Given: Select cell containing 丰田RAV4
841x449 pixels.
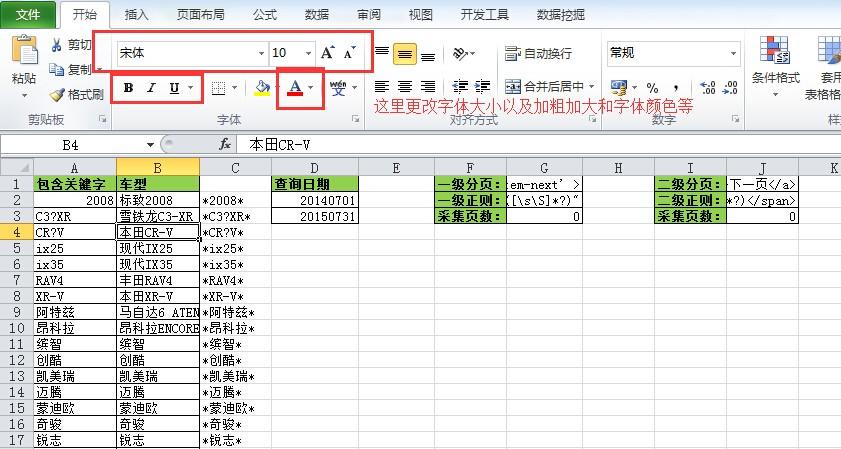Looking at the screenshot, I should (158, 280).
